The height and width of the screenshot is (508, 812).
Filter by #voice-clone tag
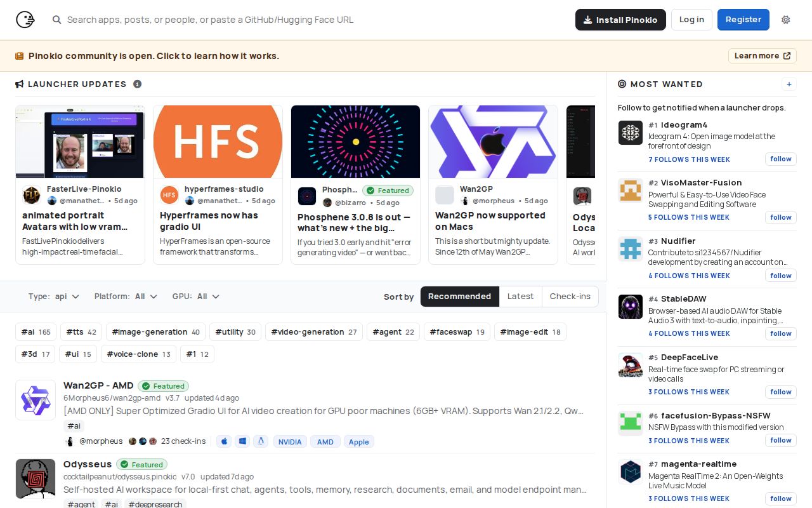138,354
